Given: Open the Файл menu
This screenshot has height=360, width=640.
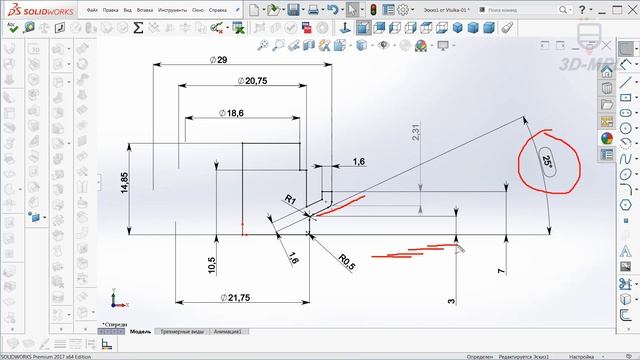Looking at the screenshot, I should [x=92, y=10].
